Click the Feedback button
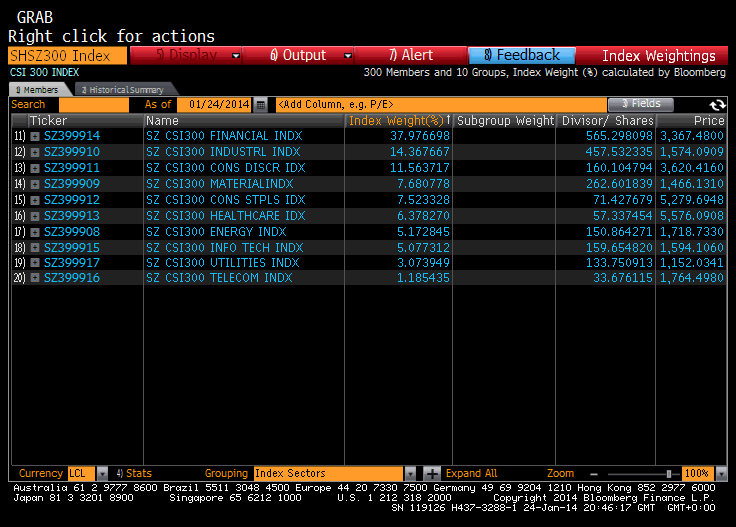 click(x=522, y=56)
